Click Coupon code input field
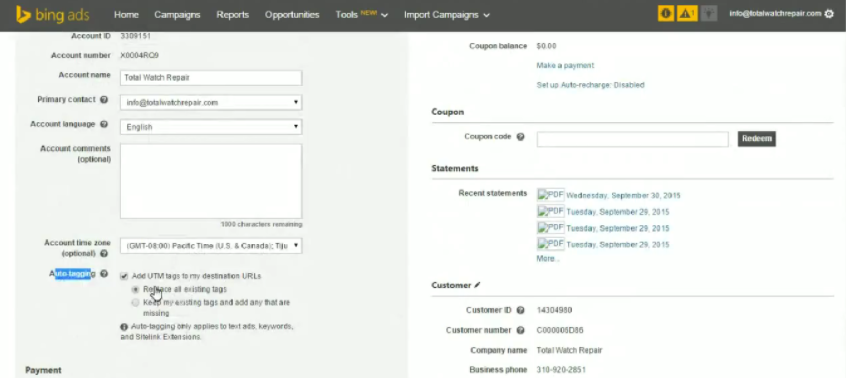The width and height of the screenshot is (846, 378). (x=632, y=139)
